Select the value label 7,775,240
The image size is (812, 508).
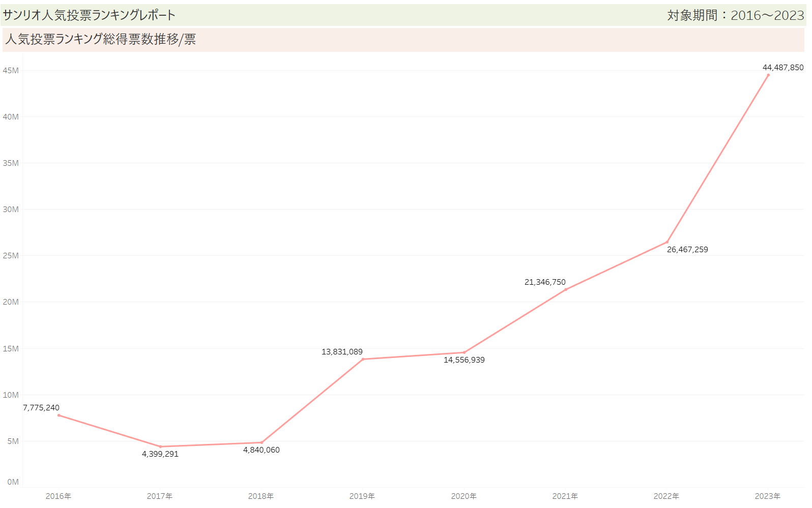point(41,407)
